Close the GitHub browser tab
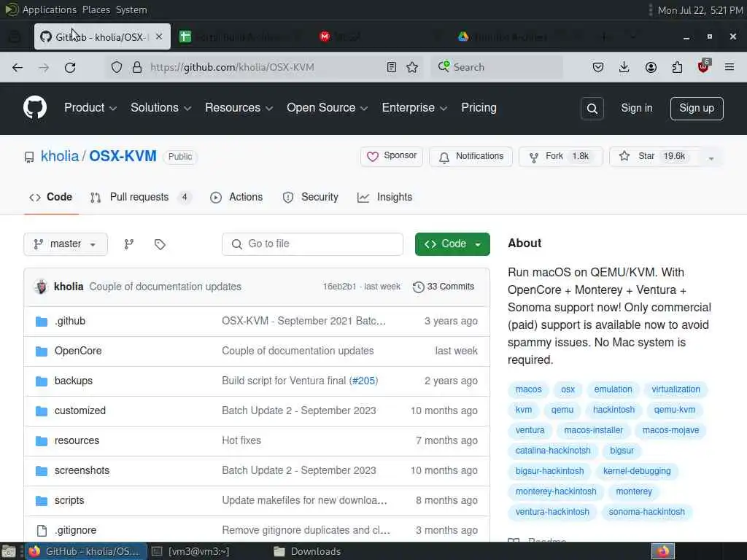Image resolution: width=747 pixels, height=560 pixels. (159, 36)
